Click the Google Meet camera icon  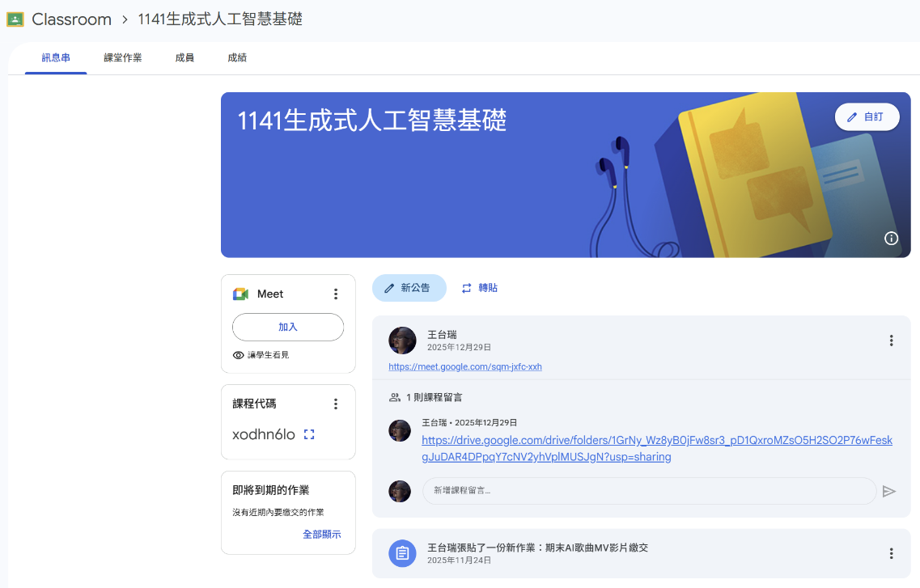240,294
